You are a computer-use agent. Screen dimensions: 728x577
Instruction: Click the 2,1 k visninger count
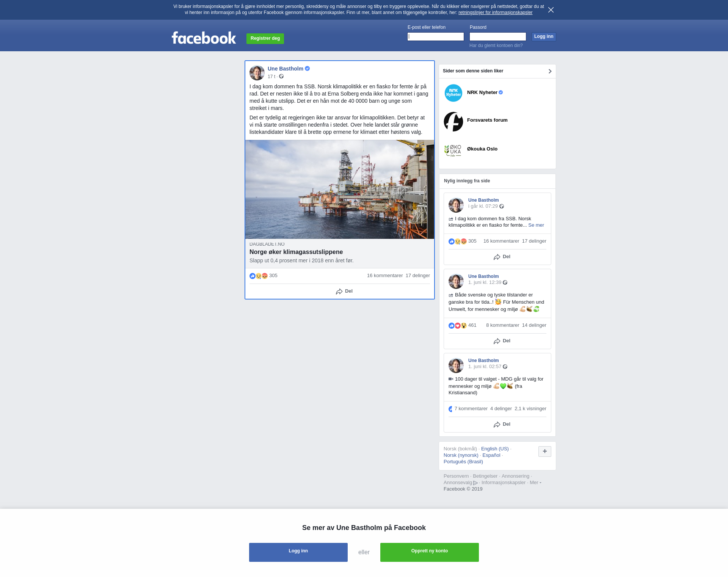click(x=530, y=409)
